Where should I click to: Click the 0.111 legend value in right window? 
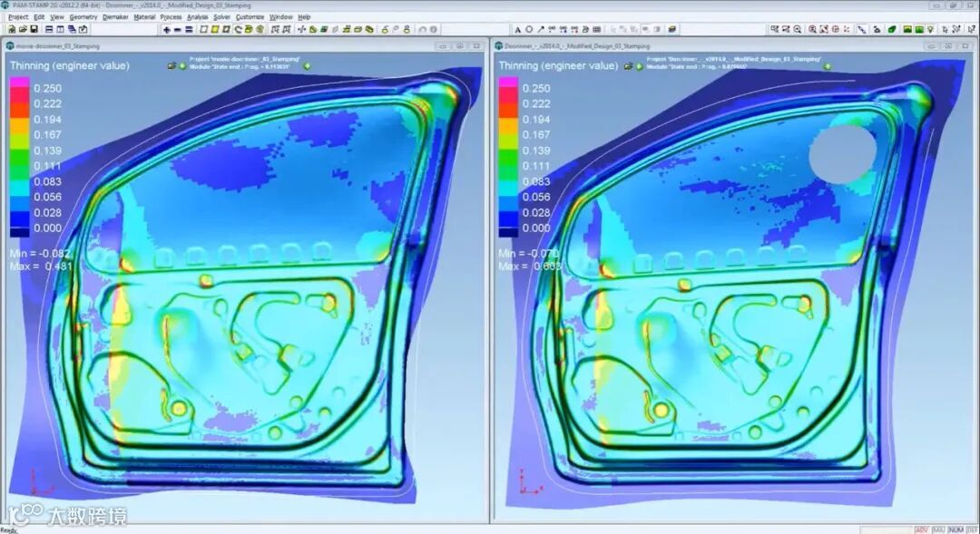point(536,166)
